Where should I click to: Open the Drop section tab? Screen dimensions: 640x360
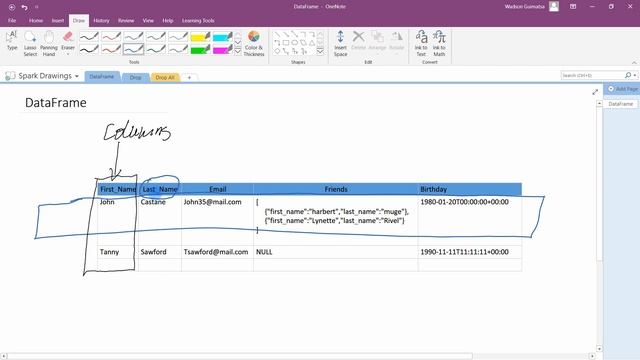pyautogui.click(x=135, y=77)
